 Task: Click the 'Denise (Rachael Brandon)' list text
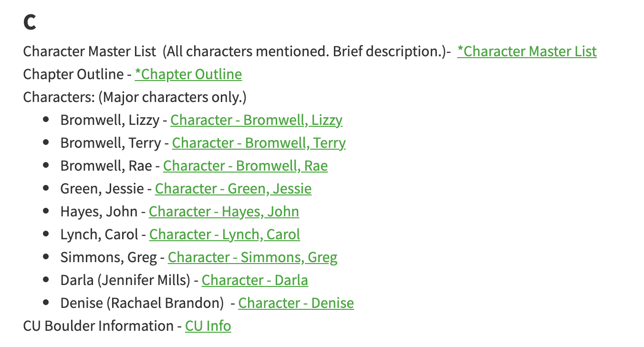142,303
